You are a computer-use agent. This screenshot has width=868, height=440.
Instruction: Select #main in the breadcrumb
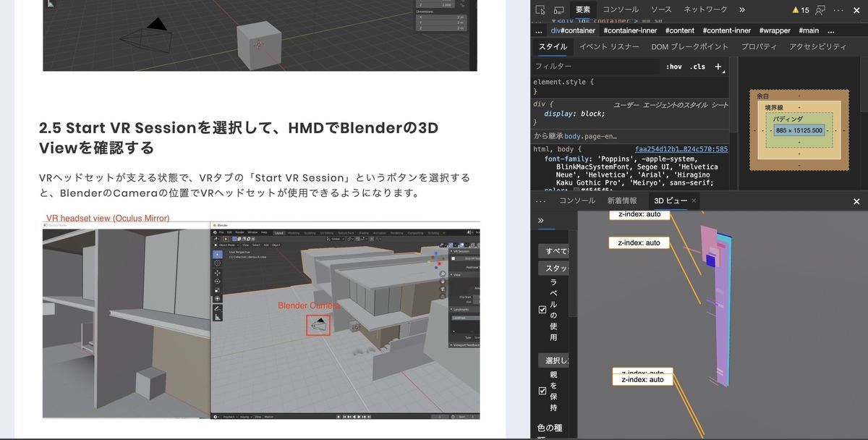coord(809,30)
